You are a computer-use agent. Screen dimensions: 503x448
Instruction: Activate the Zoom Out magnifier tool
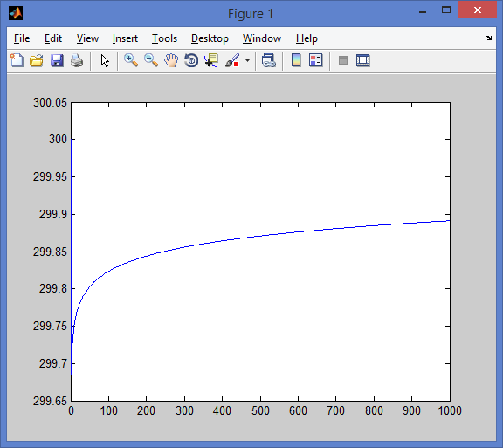tap(151, 60)
